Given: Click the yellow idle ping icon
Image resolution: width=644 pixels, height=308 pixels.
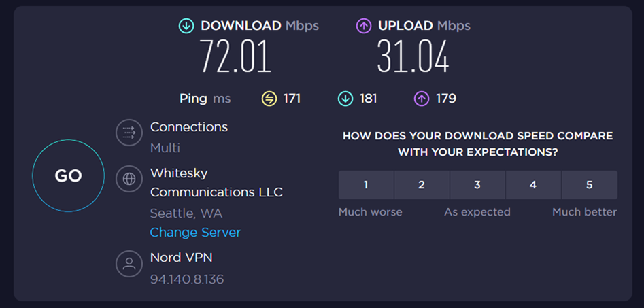Looking at the screenshot, I should [269, 99].
